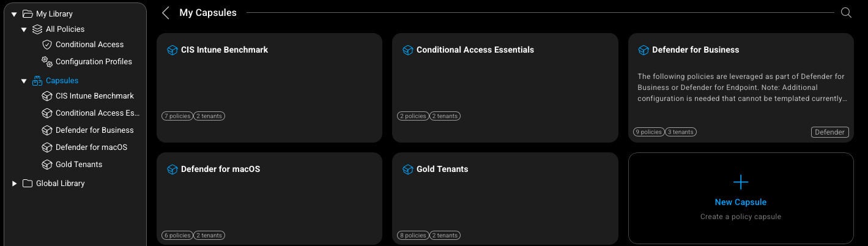Click the plus icon for New Capsule
868x246 pixels.
point(740,182)
